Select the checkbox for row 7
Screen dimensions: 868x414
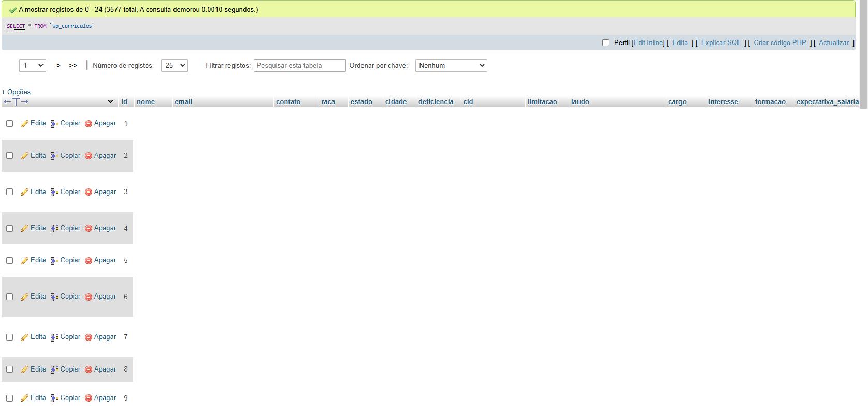(x=9, y=337)
